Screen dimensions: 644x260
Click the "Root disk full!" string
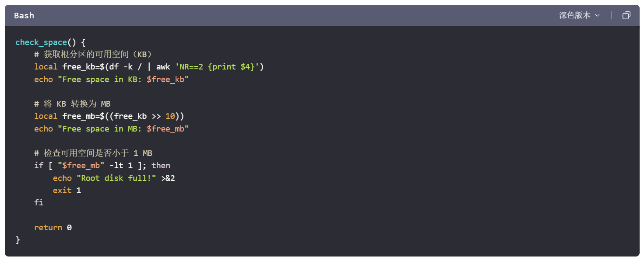[x=116, y=178]
